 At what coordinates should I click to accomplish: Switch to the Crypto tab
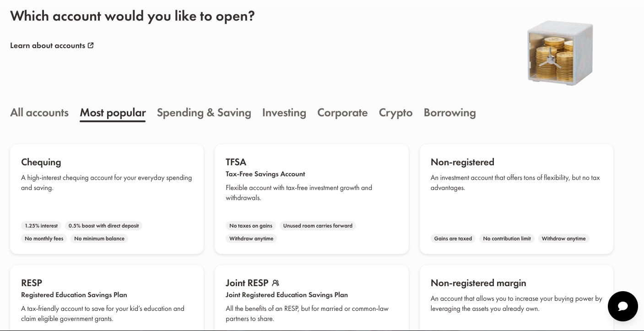pos(395,113)
